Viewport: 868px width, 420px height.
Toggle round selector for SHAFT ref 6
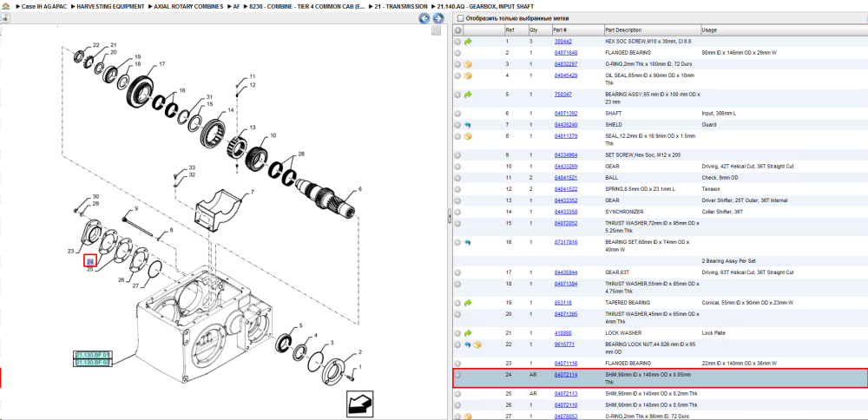(x=457, y=114)
